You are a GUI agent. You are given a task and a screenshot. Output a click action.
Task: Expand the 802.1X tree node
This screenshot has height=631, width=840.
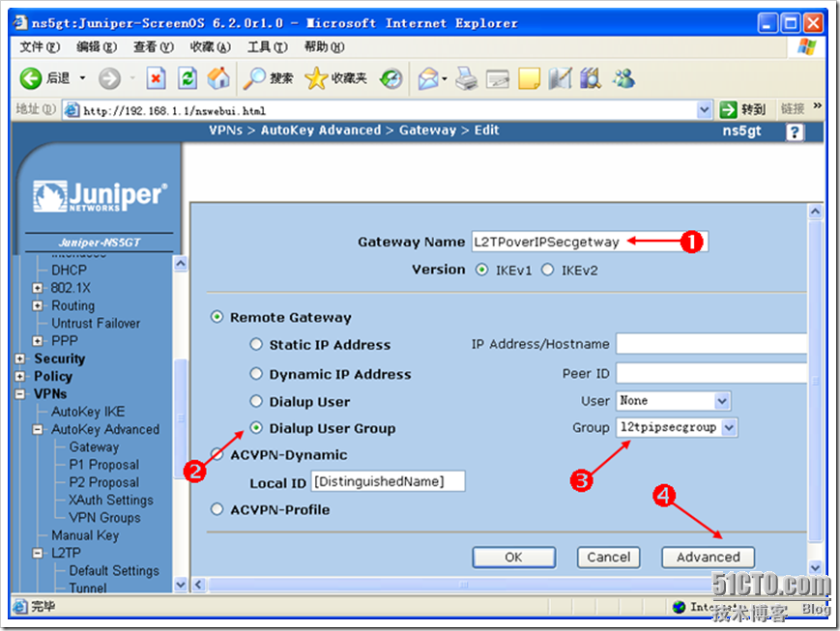click(x=37, y=288)
